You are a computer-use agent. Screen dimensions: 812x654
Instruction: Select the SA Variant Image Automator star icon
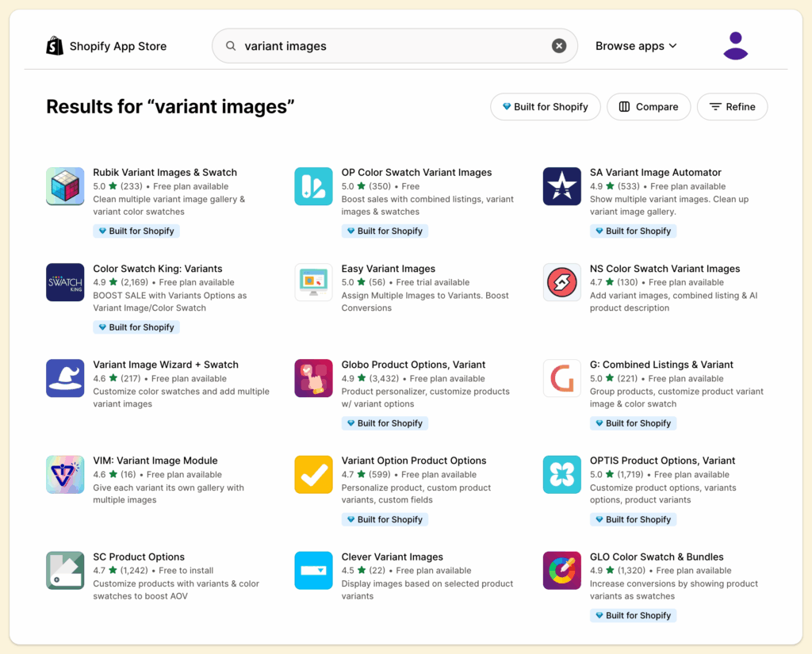tap(561, 186)
